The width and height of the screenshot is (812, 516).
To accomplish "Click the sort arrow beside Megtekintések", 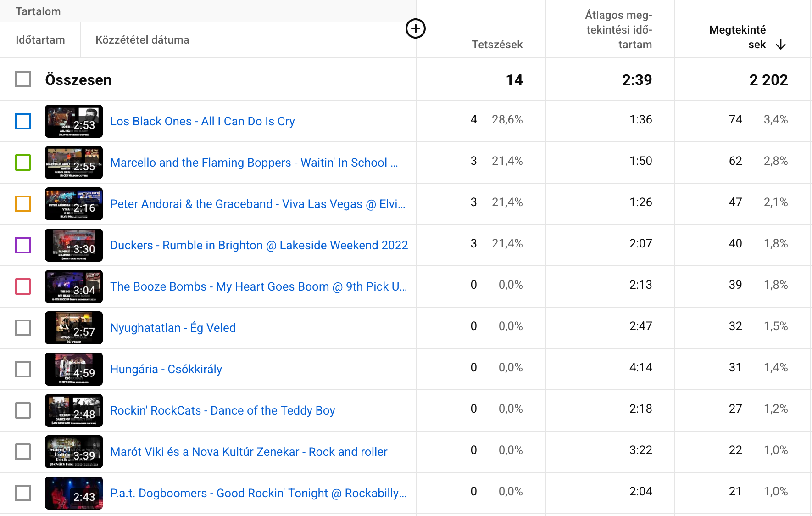I will [x=780, y=45].
